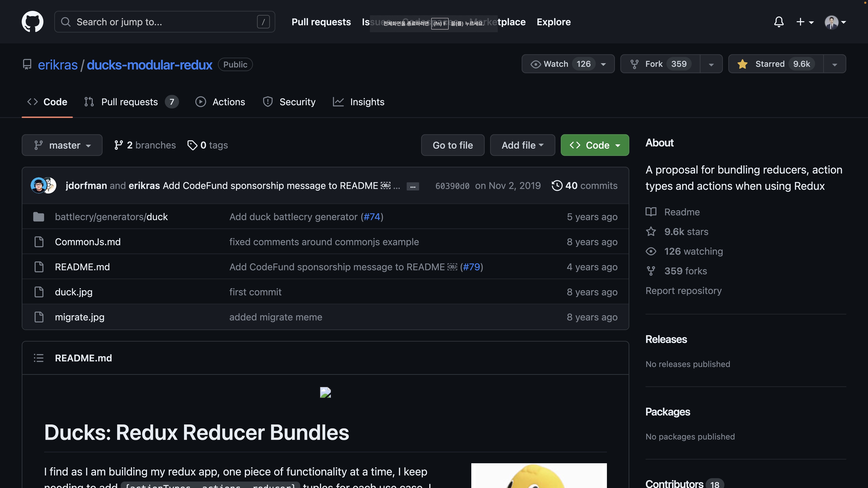Viewport: 868px width, 488px height.
Task: Open the star lists dropdown arrow
Action: tap(835, 64)
